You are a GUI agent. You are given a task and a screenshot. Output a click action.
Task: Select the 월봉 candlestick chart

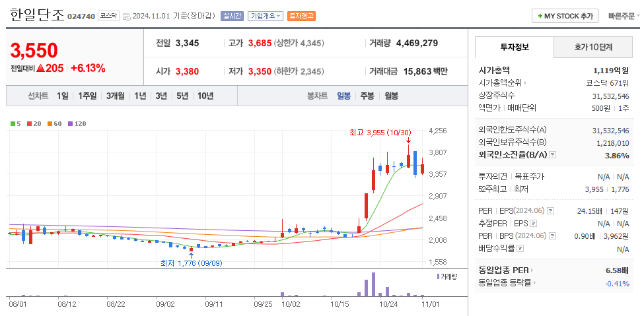pyautogui.click(x=391, y=96)
